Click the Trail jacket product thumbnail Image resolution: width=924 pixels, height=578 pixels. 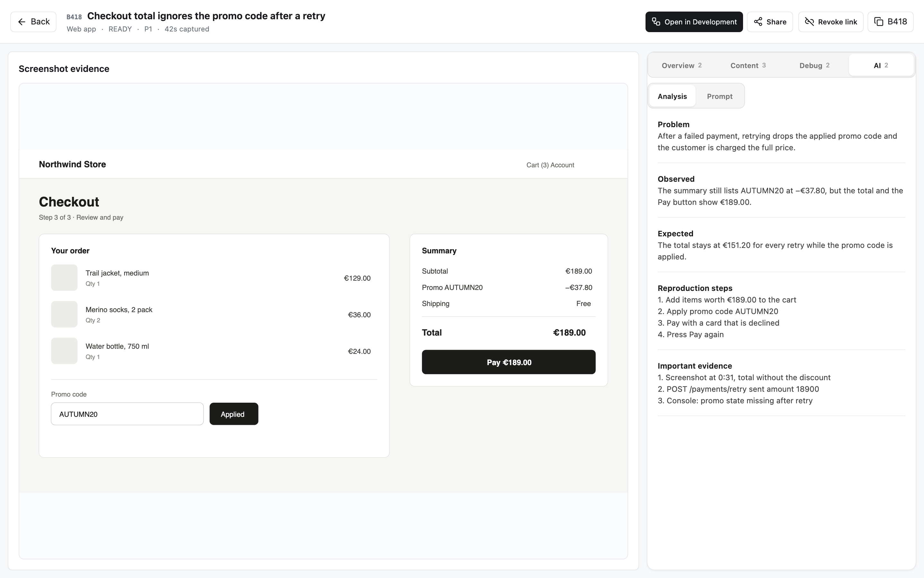64,277
